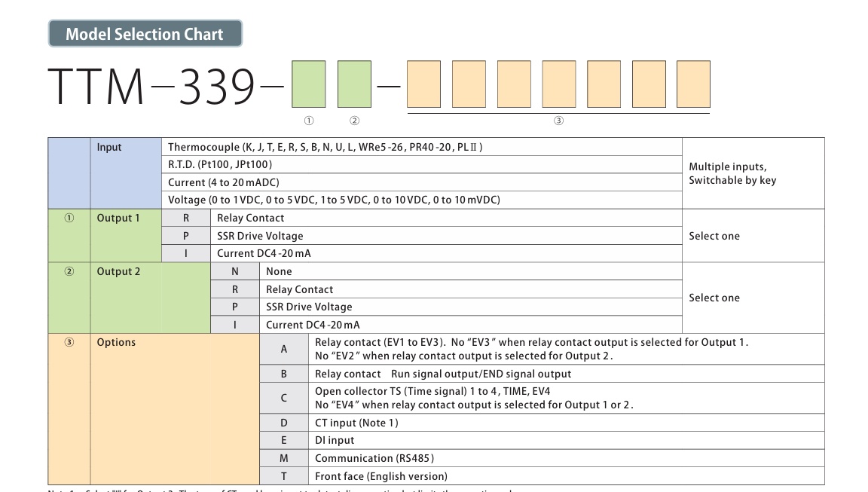The width and height of the screenshot is (868, 492).
Task: Click the Voltage input row text
Action: [x=334, y=200]
